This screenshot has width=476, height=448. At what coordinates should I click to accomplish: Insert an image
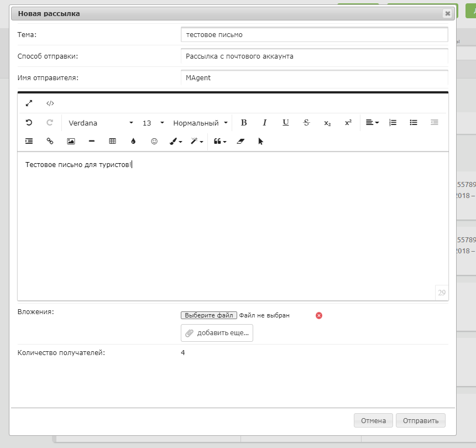click(71, 141)
